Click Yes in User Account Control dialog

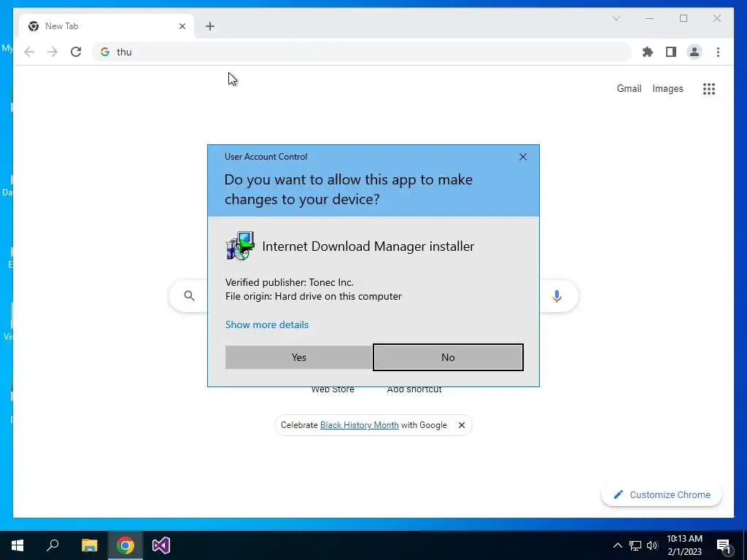tap(298, 357)
